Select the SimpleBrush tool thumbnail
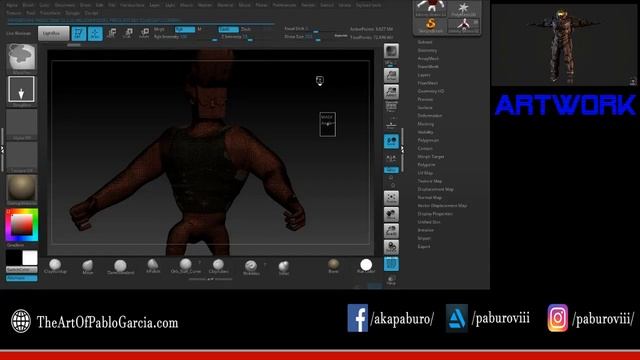This screenshot has width=640, height=360. 431,25
